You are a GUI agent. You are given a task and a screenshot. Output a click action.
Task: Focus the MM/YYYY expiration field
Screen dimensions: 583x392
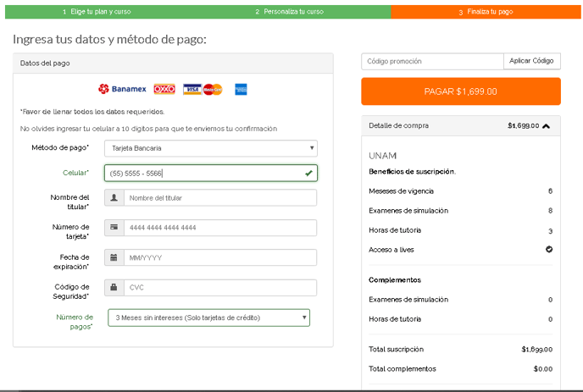220,257
